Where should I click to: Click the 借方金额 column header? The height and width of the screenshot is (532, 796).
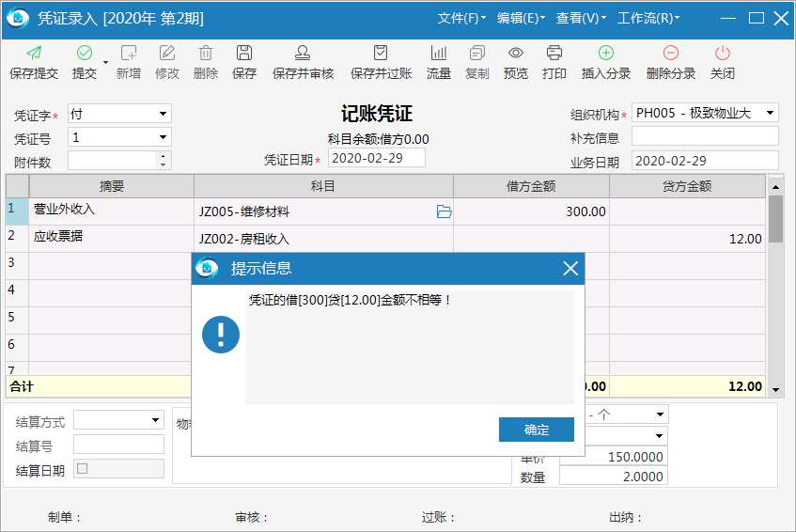531,186
